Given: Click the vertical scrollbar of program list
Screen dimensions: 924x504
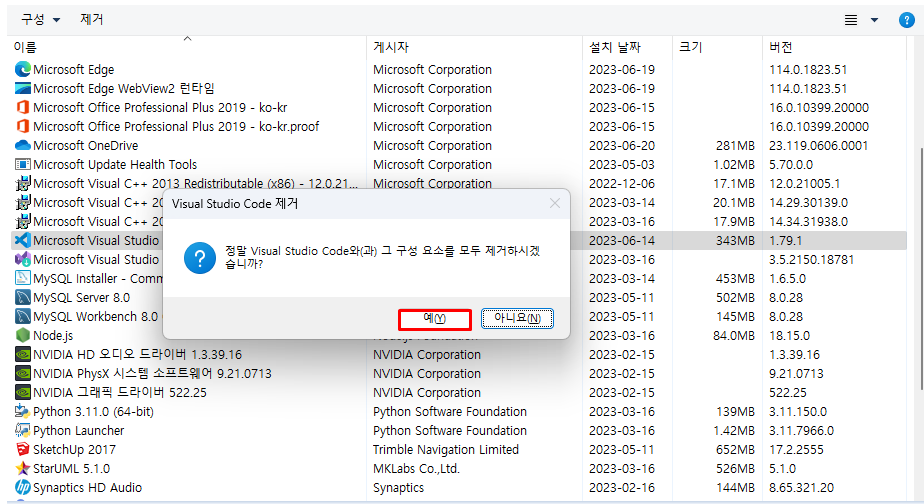Looking at the screenshot, I should 921,268.
